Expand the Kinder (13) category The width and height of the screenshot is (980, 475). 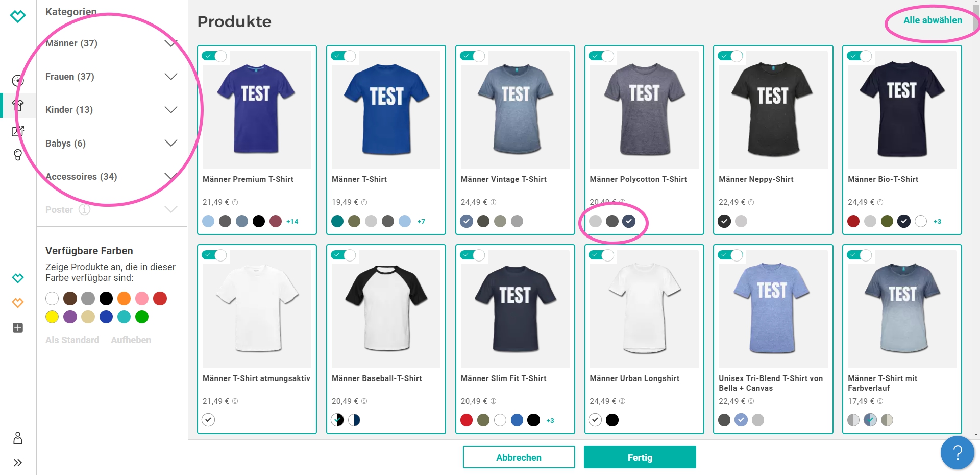click(x=170, y=110)
